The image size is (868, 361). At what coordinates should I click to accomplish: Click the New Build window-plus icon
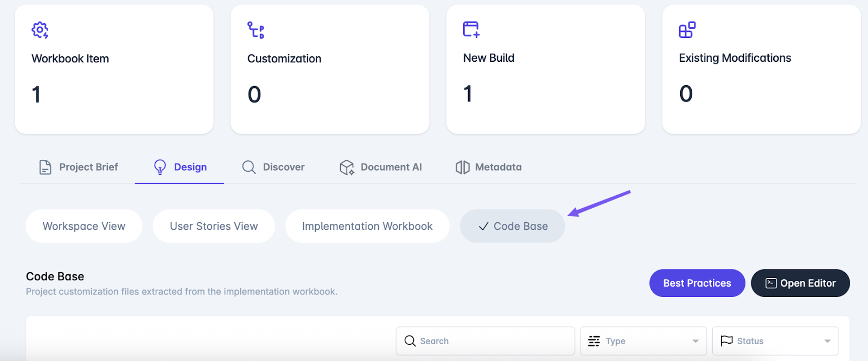tap(471, 29)
